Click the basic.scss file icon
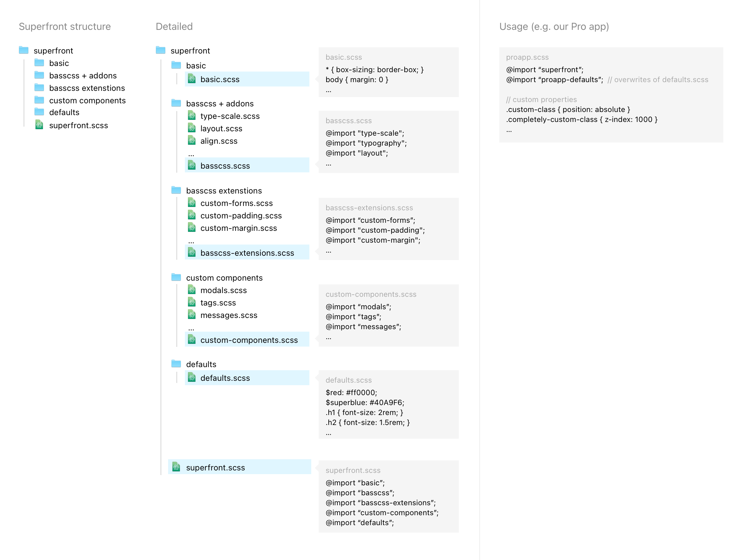 (191, 79)
